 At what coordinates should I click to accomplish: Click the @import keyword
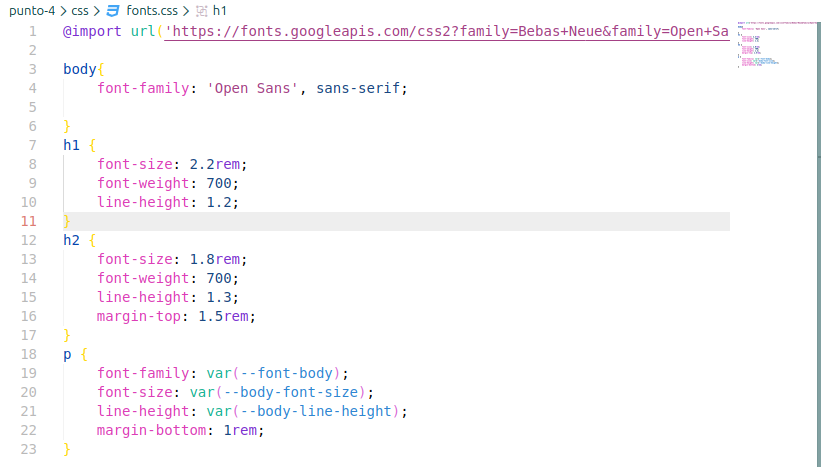point(92,32)
